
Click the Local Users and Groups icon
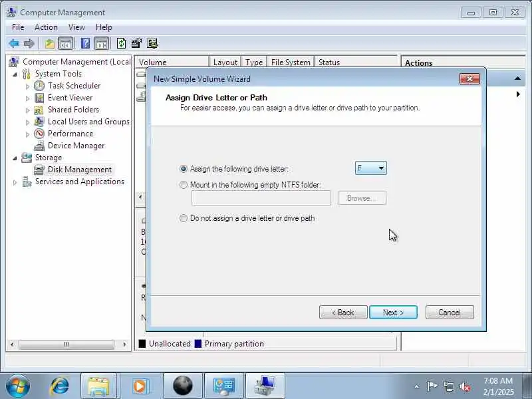[x=39, y=122]
